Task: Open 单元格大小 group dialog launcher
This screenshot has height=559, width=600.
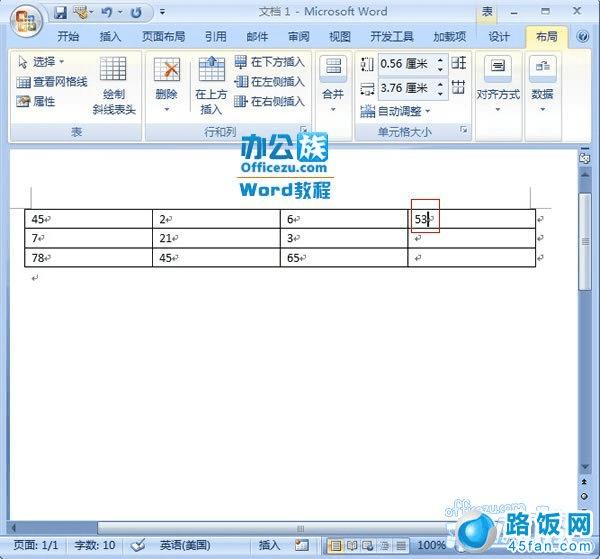Action: [463, 130]
